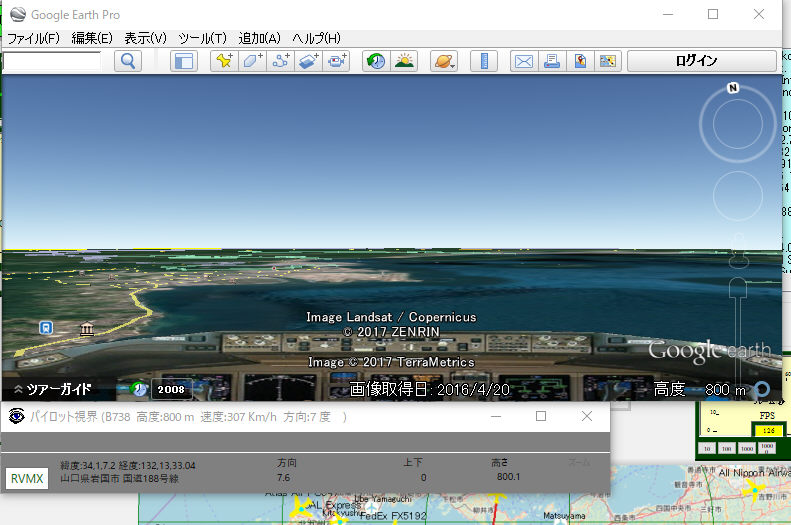Add a placemark with the pushpin icon
This screenshot has height=525, width=791.
point(224,61)
